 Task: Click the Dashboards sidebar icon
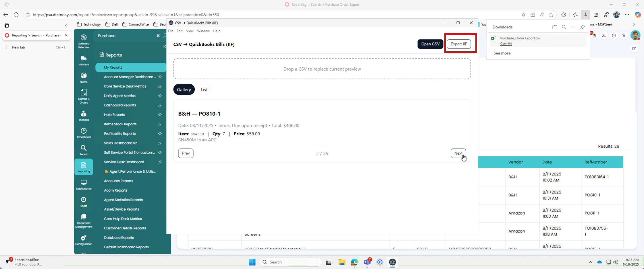click(84, 185)
